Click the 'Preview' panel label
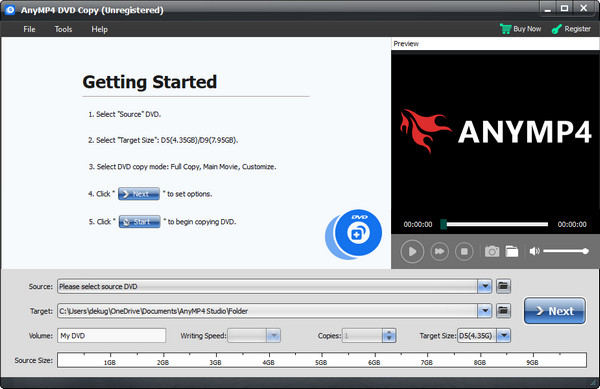This screenshot has width=600, height=389. coord(406,44)
